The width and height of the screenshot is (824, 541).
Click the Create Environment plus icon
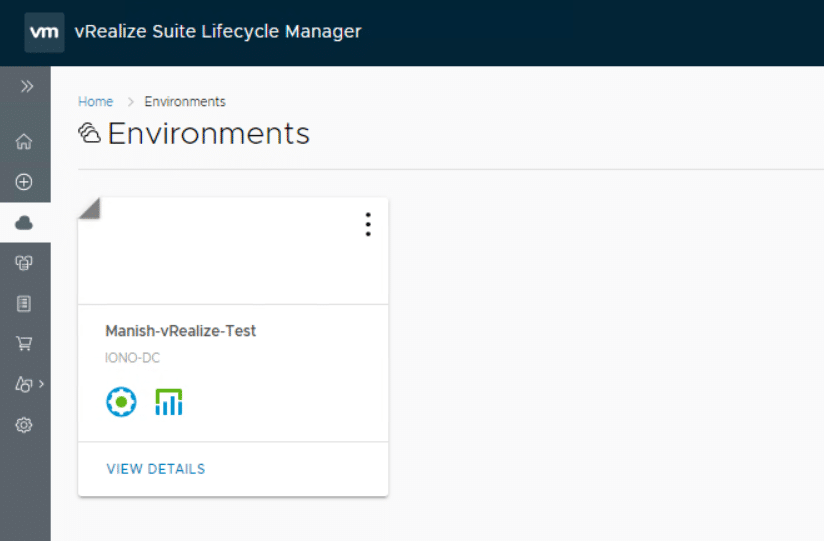(25, 182)
